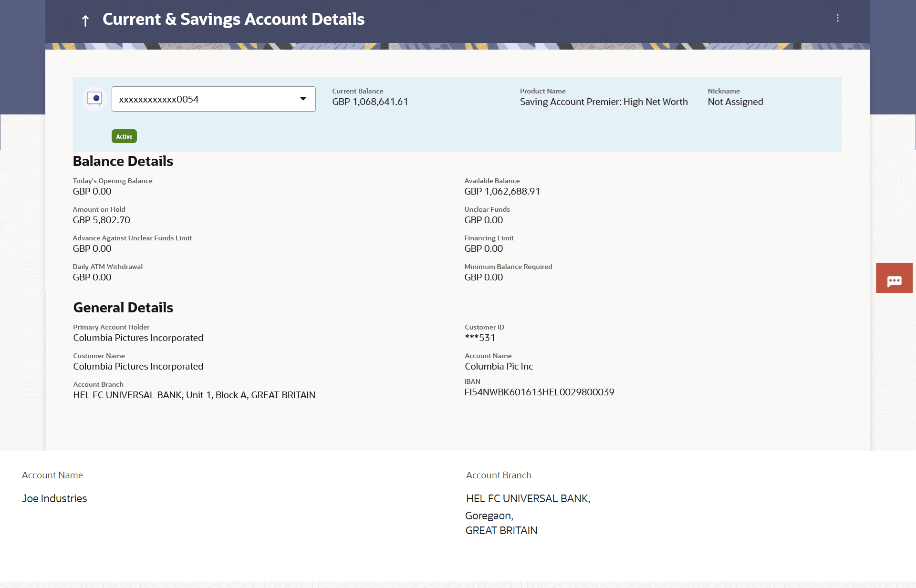The width and height of the screenshot is (916, 588).
Task: Click the Saving Account Premier product name
Action: [x=604, y=102]
